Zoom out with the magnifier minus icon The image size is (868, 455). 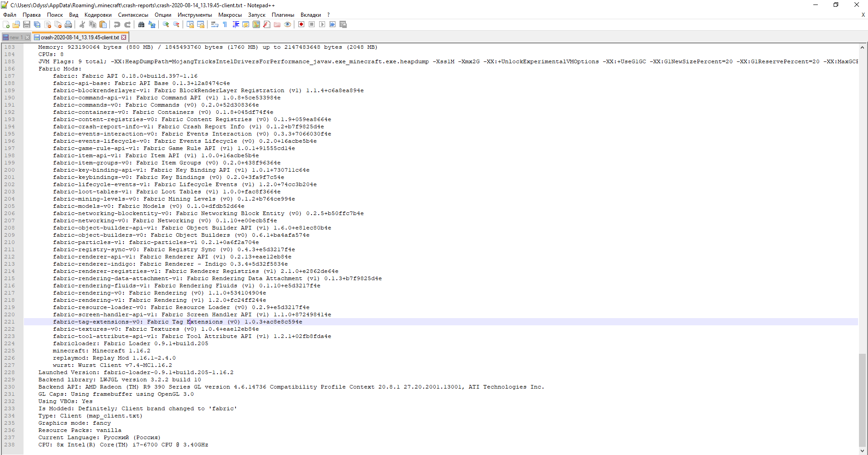coord(176,24)
